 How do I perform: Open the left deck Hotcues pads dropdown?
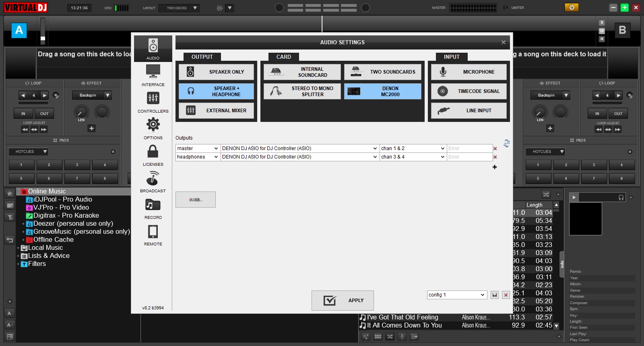click(x=29, y=152)
